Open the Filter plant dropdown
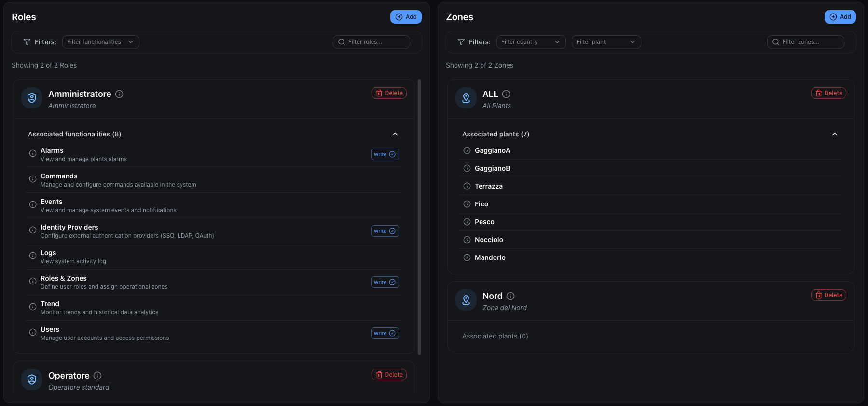Screen dimensions: 868x406 coord(606,42)
